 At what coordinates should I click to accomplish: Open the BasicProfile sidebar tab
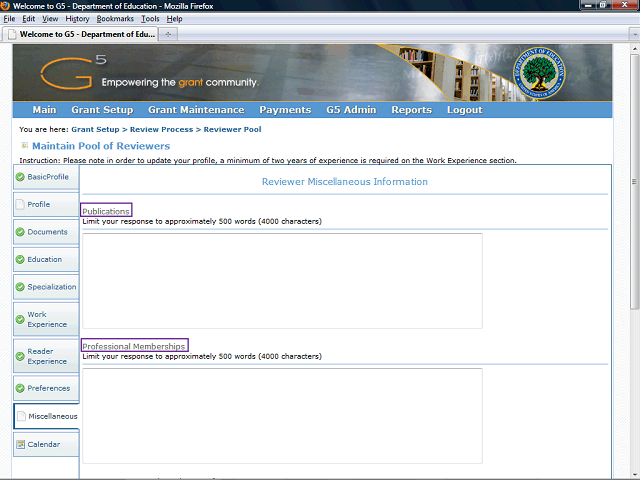click(46, 177)
